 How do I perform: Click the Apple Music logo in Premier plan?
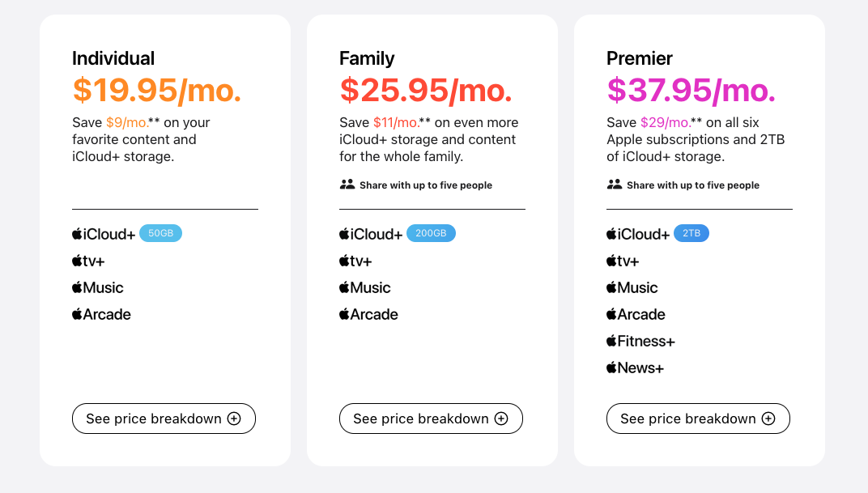(632, 287)
